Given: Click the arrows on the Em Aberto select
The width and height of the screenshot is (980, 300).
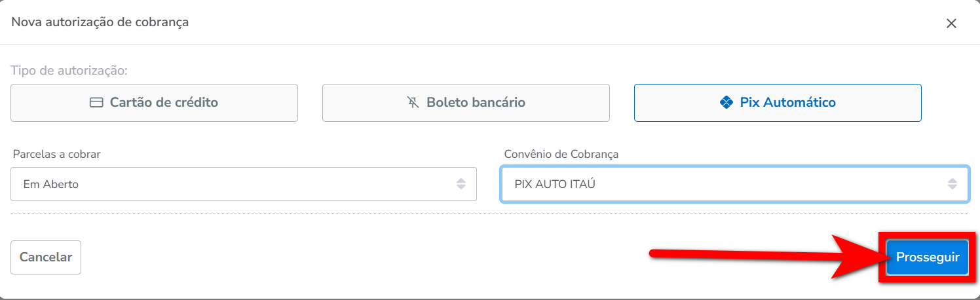Looking at the screenshot, I should (461, 184).
